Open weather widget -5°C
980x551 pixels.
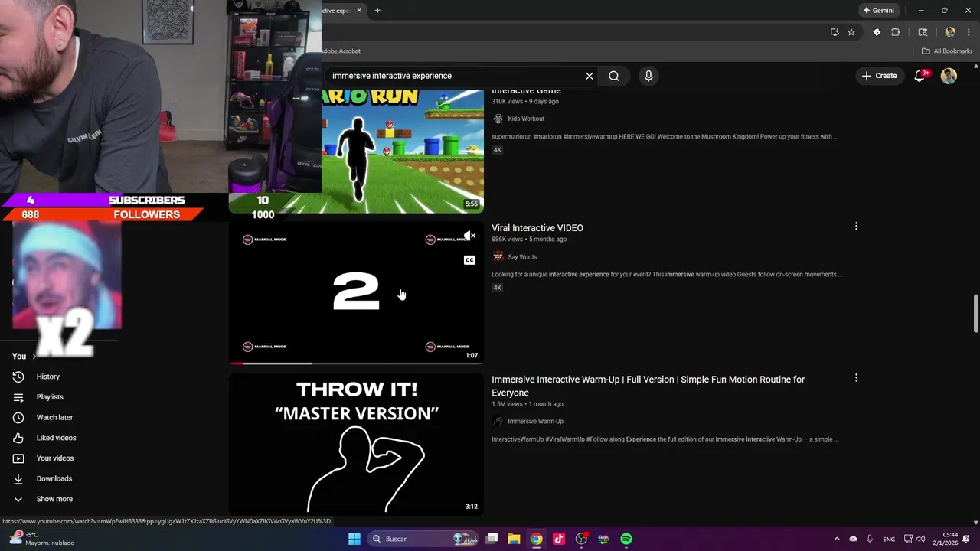pos(42,539)
